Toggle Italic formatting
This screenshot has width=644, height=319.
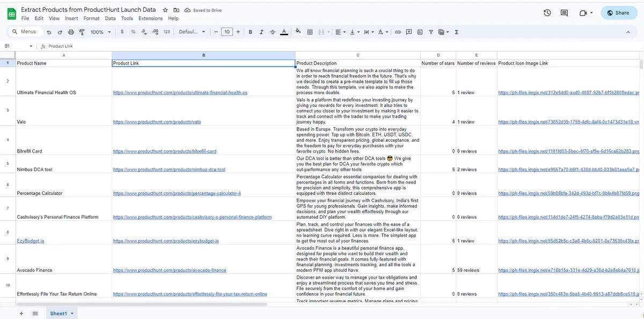[x=261, y=32]
